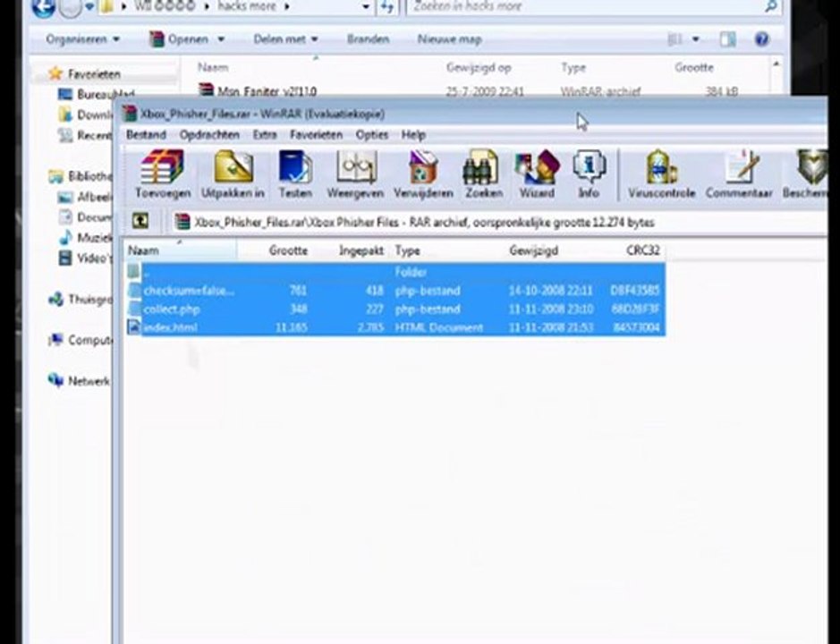Click the Msn Faniter archive icon in Explorer
The width and height of the screenshot is (840, 644).
coord(206,90)
